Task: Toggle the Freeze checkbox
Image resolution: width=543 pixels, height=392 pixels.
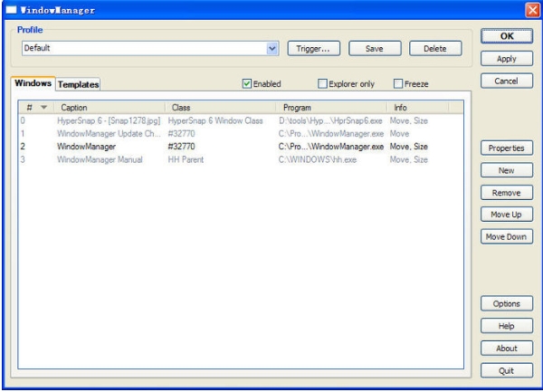Action: pyautogui.click(x=398, y=84)
